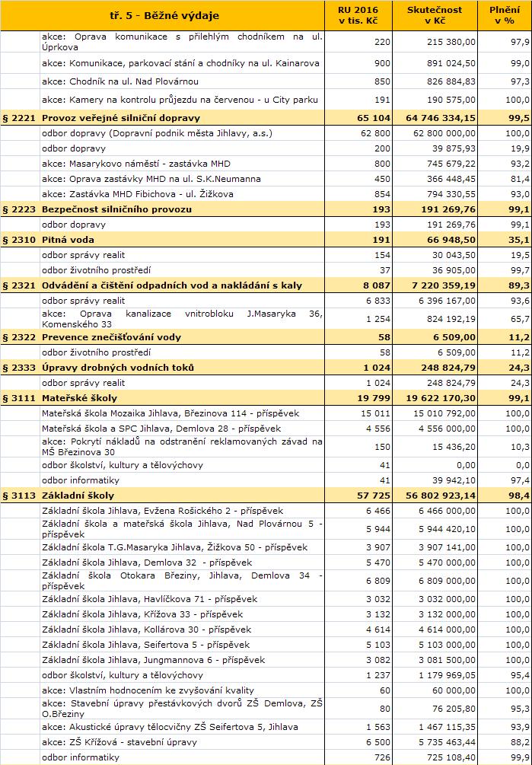
Task: Select 'Akustické úpravy tělocvičny ZŠ Seifertova 5' row
Action: tap(266, 727)
